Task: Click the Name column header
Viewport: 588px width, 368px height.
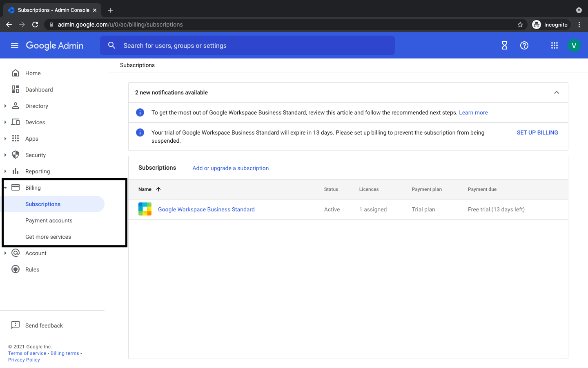Action: click(x=145, y=189)
